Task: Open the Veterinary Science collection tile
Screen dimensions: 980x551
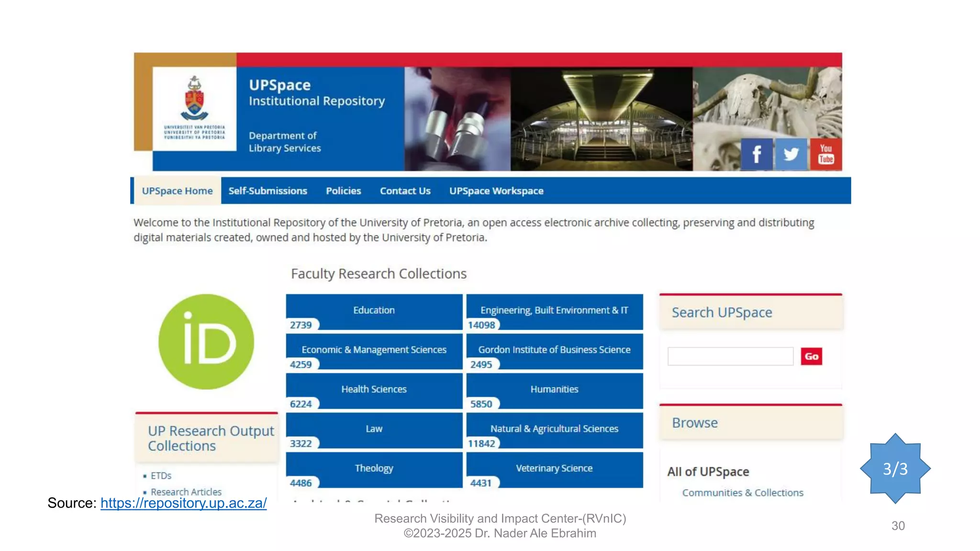Action: pos(554,468)
